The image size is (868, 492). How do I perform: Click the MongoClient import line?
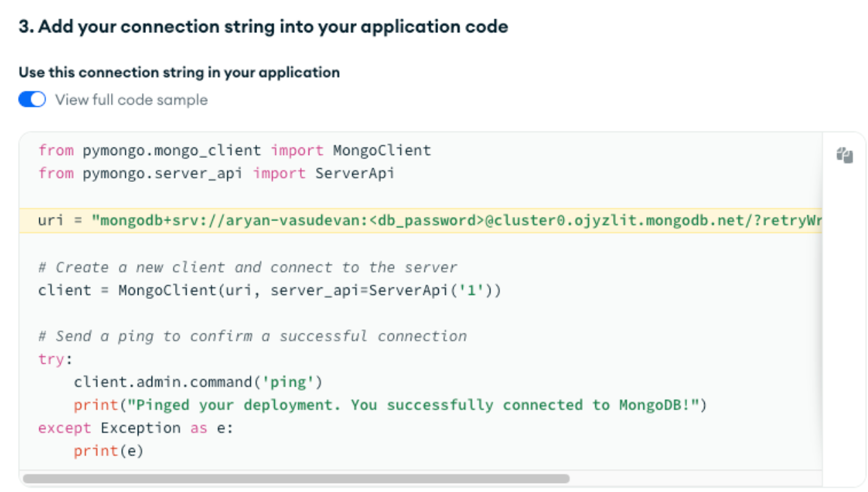click(x=234, y=150)
